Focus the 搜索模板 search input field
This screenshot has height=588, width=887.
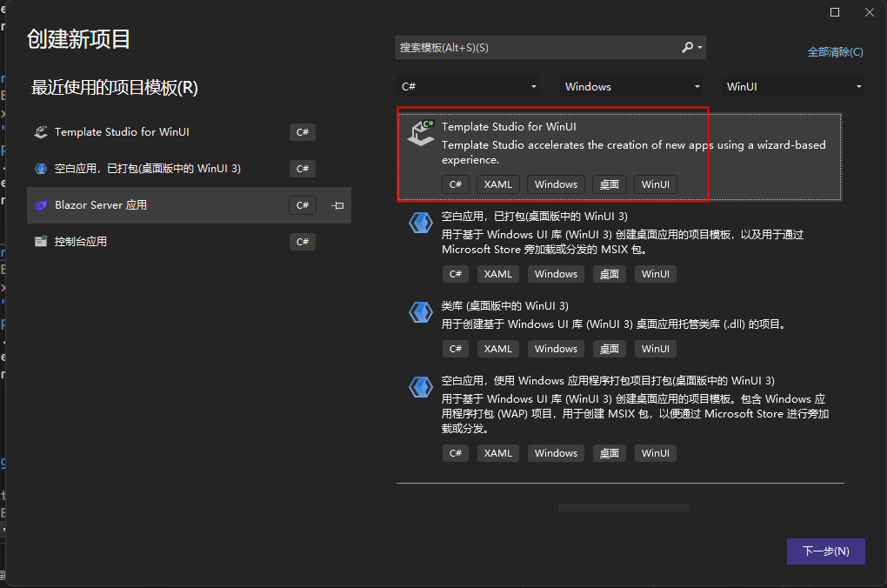pos(537,48)
